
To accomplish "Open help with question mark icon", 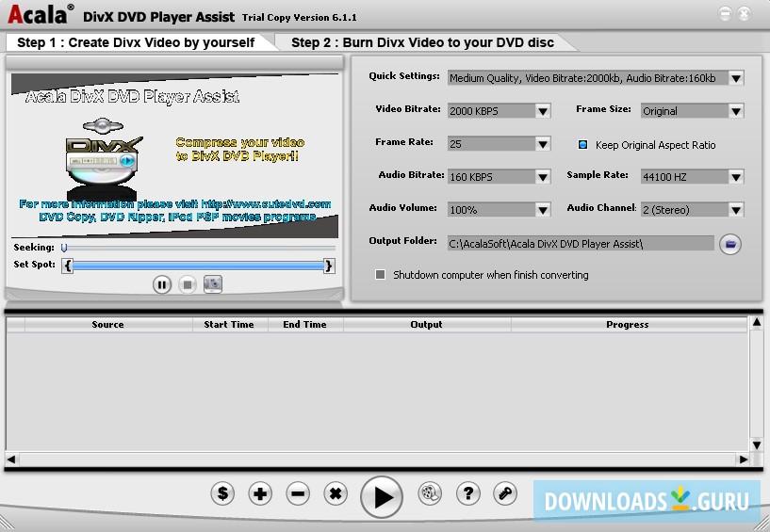I will (468, 493).
